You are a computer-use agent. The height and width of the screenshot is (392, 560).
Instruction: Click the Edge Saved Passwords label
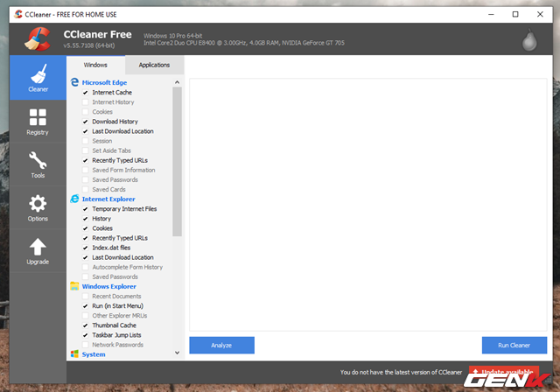[115, 179]
